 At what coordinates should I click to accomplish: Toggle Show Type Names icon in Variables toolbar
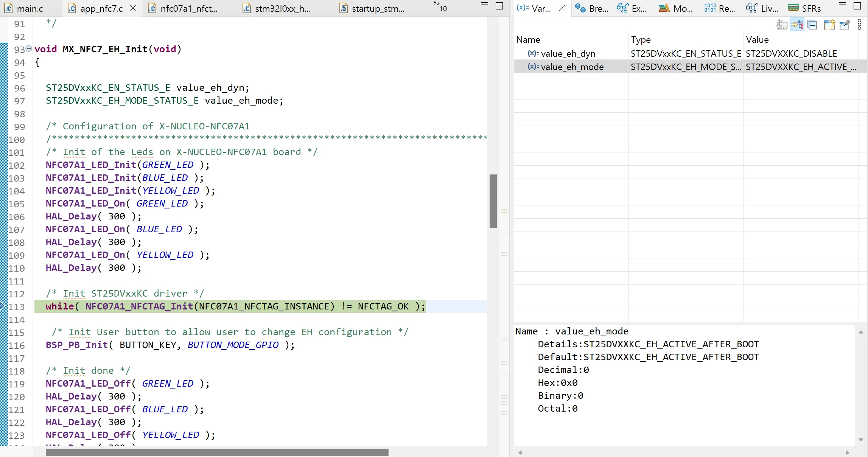[x=782, y=25]
